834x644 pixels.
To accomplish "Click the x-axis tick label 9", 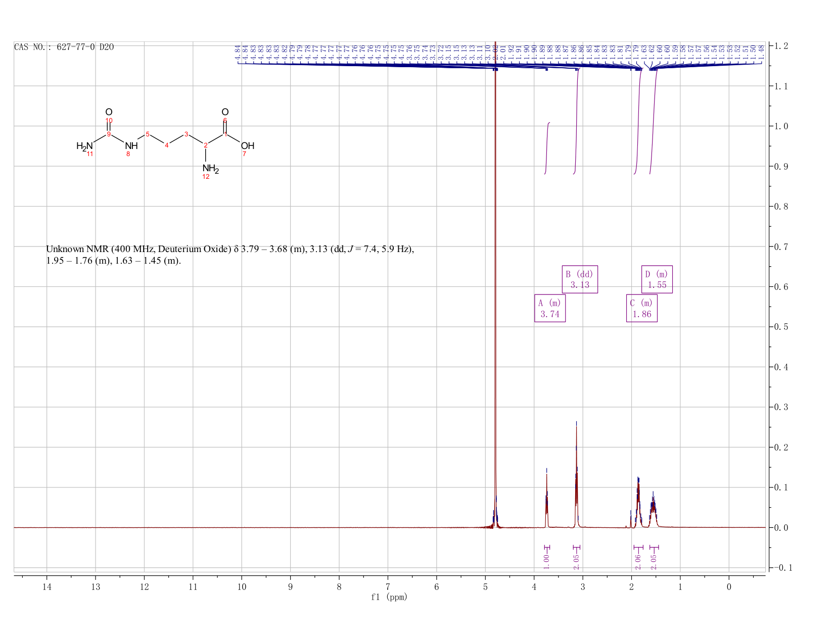I will (291, 587).
